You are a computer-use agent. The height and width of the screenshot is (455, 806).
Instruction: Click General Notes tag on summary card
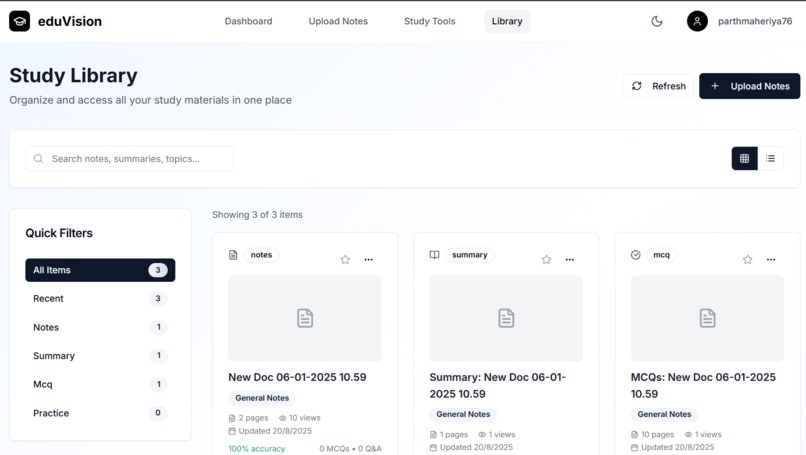pyautogui.click(x=463, y=414)
